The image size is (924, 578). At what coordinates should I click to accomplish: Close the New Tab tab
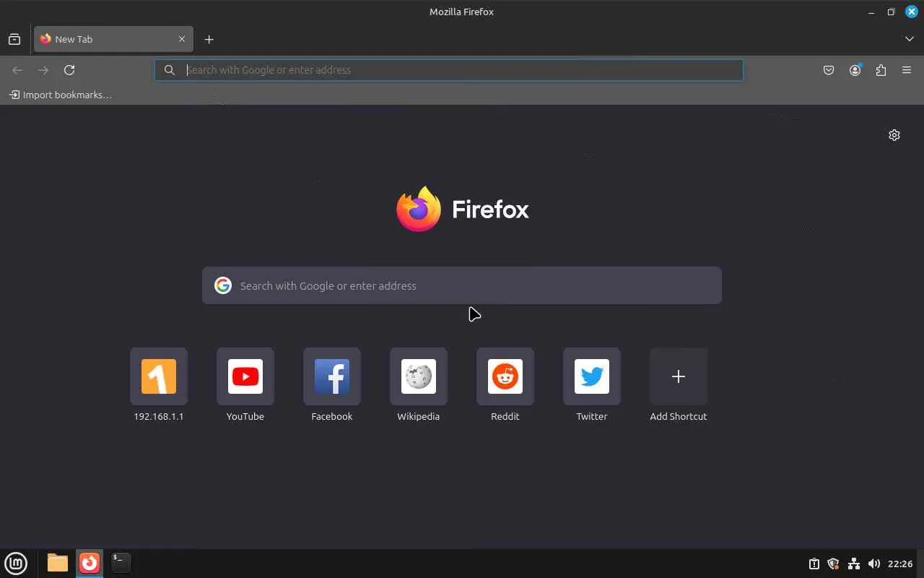tap(182, 39)
